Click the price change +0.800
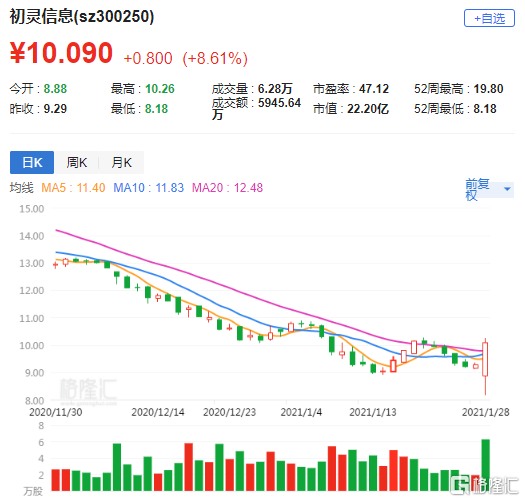The width and height of the screenshot is (525, 502). [148, 58]
